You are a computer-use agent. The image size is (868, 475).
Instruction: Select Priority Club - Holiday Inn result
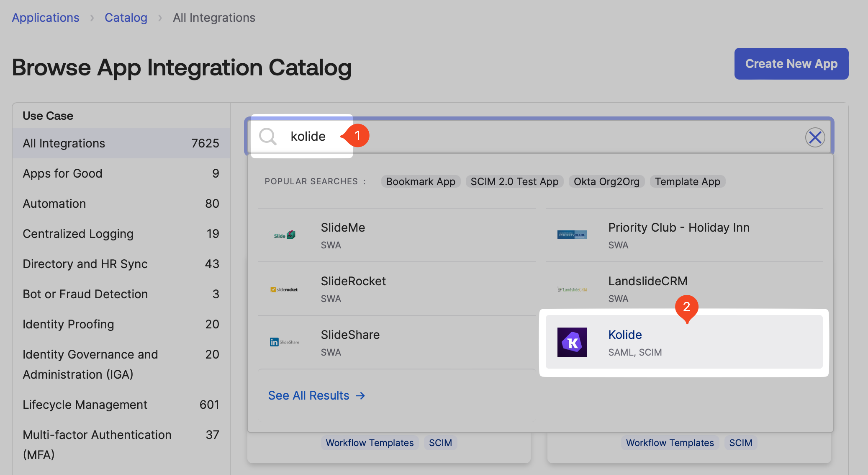point(684,235)
